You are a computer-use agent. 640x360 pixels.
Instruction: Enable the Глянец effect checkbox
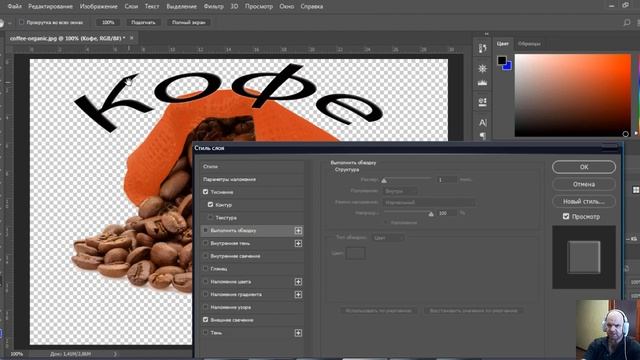click(x=206, y=269)
